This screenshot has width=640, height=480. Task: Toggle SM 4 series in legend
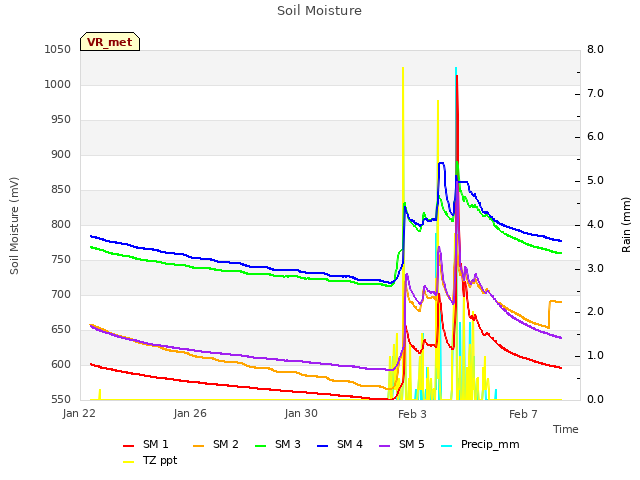[x=340, y=444]
